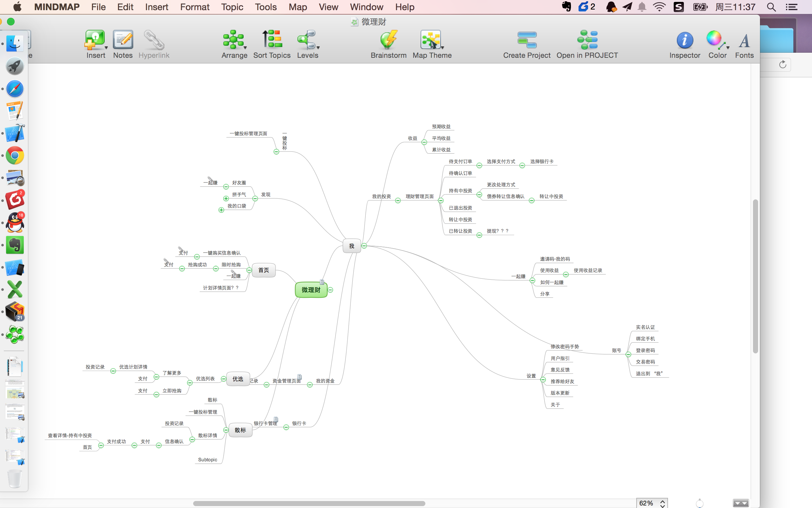Collapse the 设置 branch

(543, 380)
